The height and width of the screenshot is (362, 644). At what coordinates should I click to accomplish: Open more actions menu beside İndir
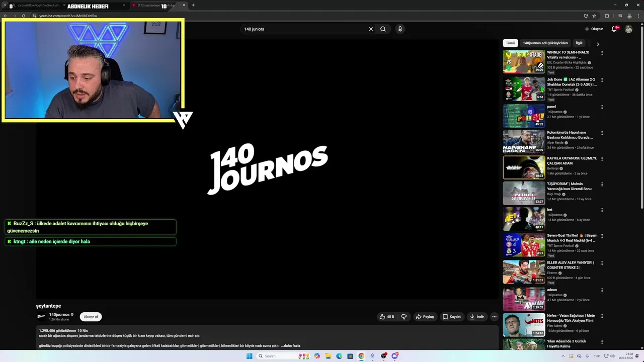(x=494, y=317)
